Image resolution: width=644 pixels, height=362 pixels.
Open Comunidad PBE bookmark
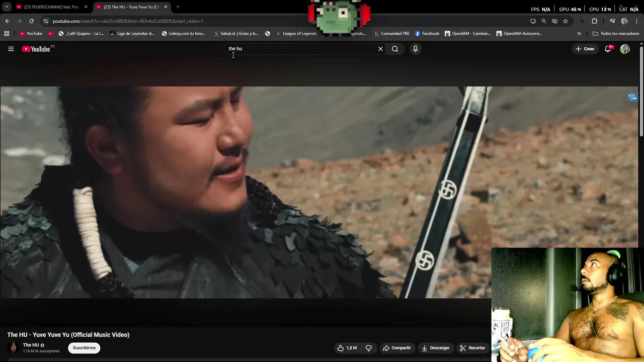click(x=391, y=34)
